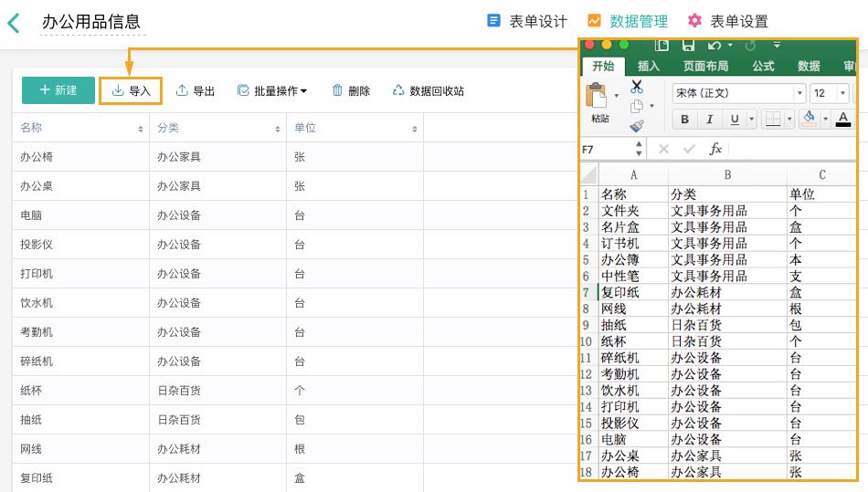Open the 表单设计 tab
The height and width of the screenshot is (492, 868).
tap(527, 21)
